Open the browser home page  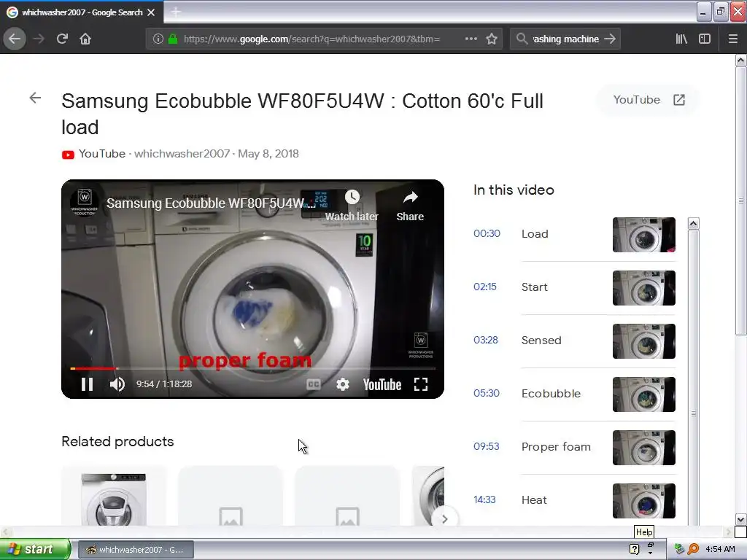(85, 39)
